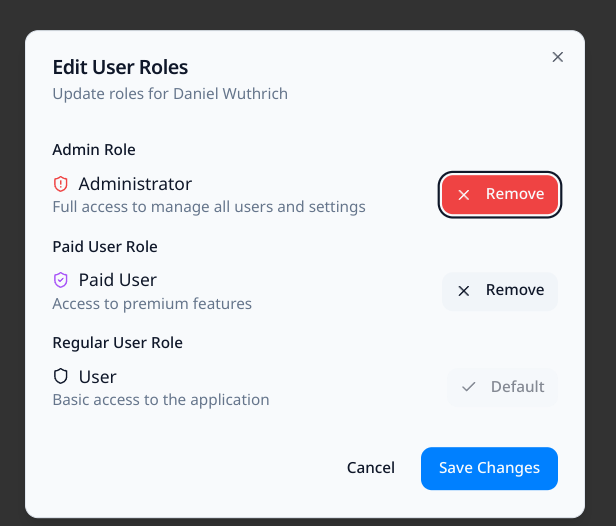
Task: Click the Default button for the User role
Action: click(x=502, y=387)
